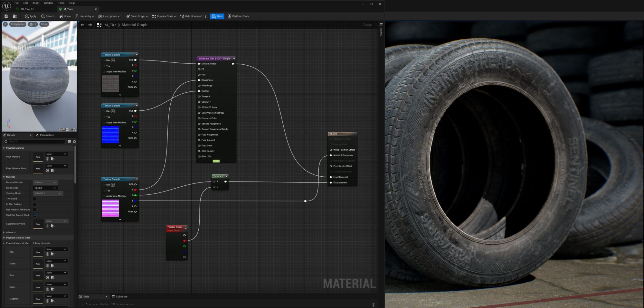Open the Blend Mode dropdown

[45, 188]
